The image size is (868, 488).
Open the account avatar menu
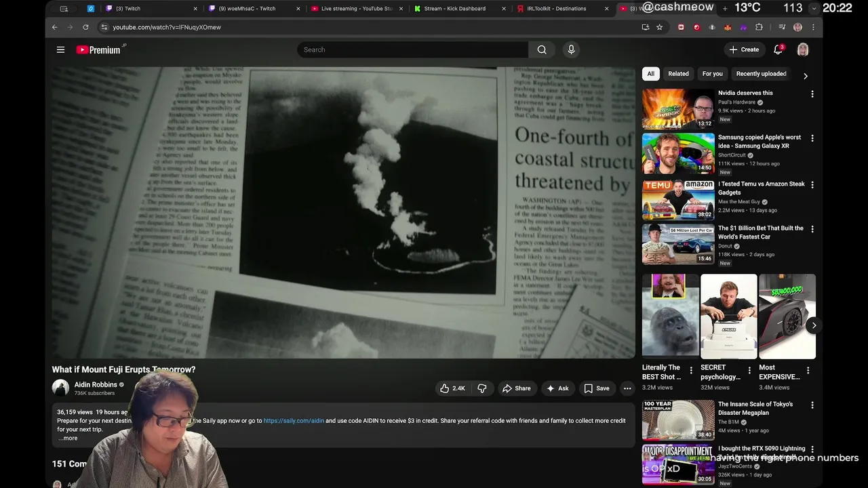[803, 49]
